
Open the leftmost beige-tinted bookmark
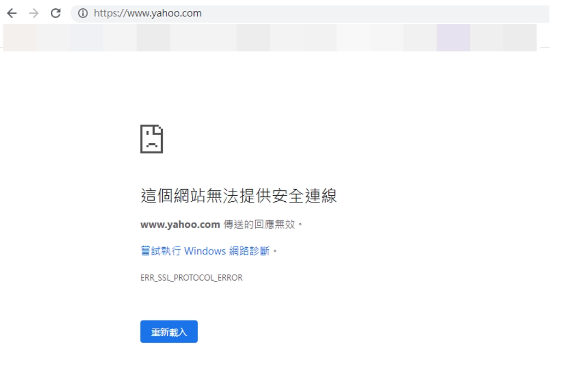20,38
